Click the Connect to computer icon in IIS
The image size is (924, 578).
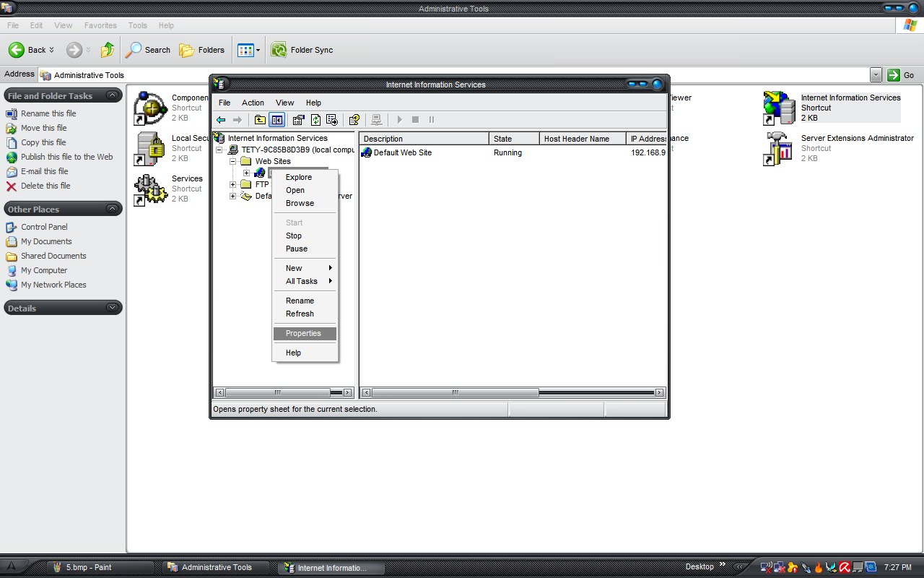click(376, 120)
